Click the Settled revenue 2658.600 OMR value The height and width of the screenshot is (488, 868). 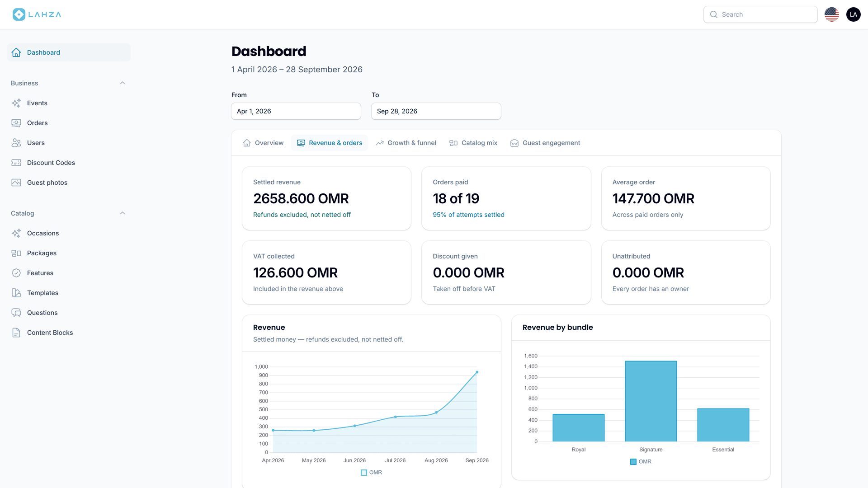(301, 198)
